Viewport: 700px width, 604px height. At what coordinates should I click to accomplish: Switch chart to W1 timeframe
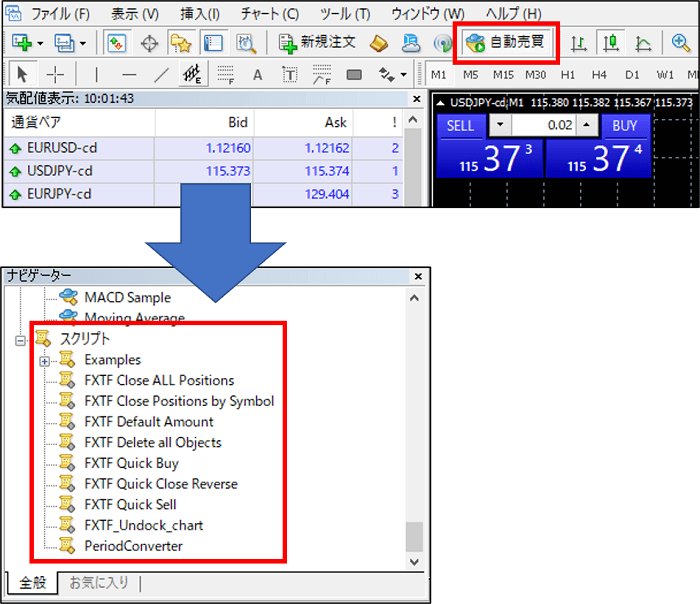click(x=665, y=75)
